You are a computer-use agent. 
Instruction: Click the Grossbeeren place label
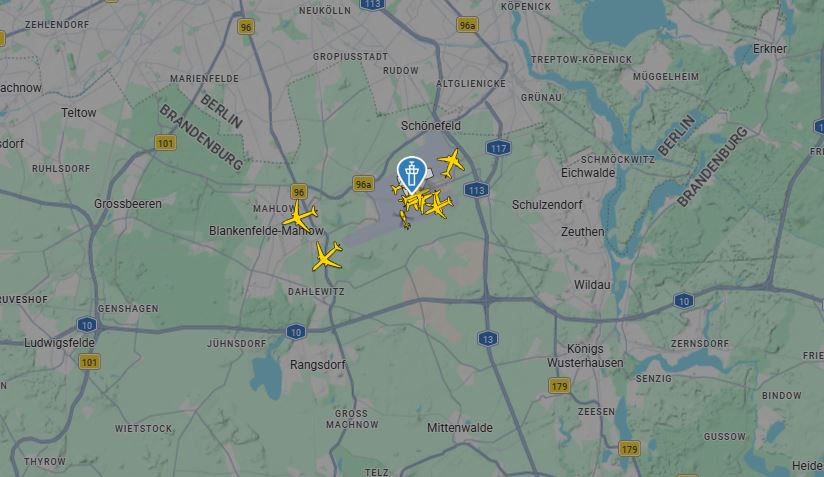128,204
